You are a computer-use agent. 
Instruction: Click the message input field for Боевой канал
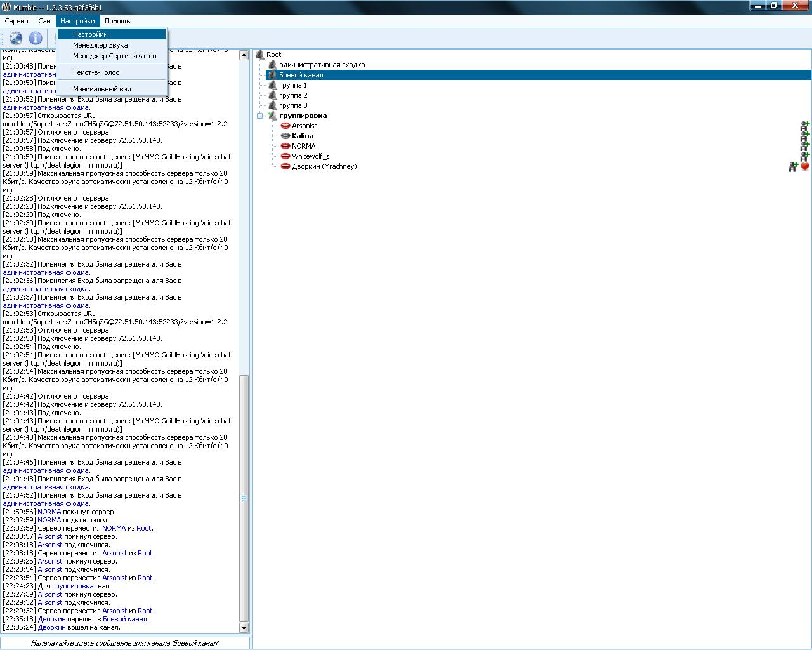(x=125, y=643)
